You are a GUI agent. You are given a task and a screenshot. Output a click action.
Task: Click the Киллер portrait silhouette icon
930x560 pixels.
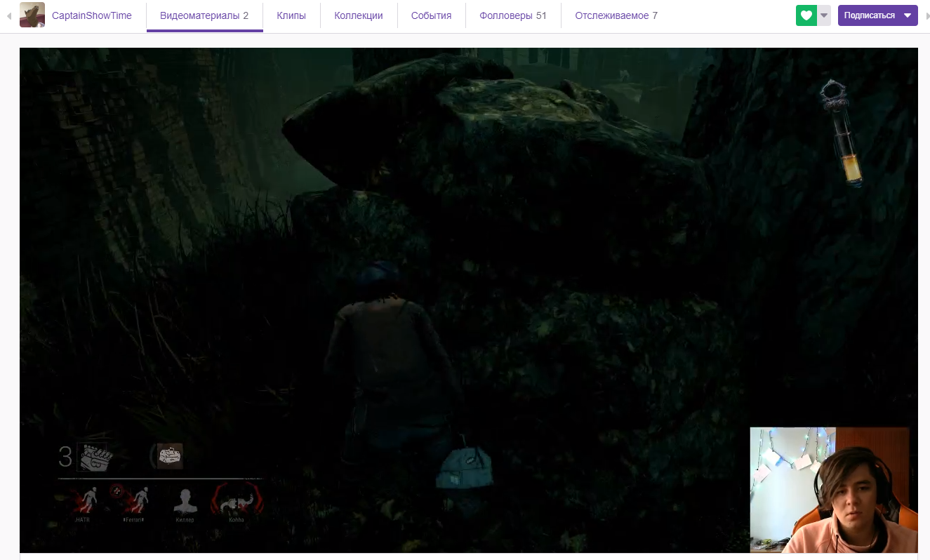click(185, 500)
